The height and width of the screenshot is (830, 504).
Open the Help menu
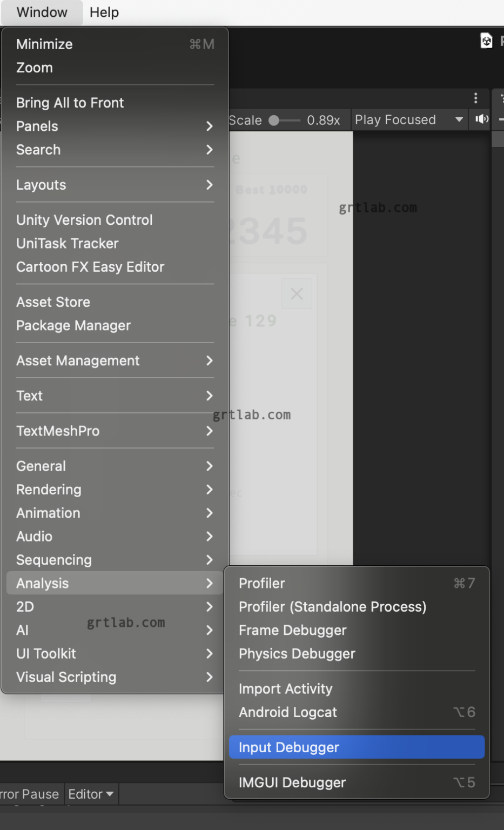coord(103,12)
